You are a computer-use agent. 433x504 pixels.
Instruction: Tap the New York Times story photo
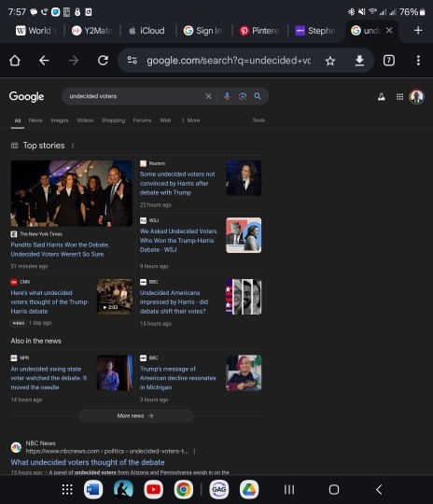(71, 193)
